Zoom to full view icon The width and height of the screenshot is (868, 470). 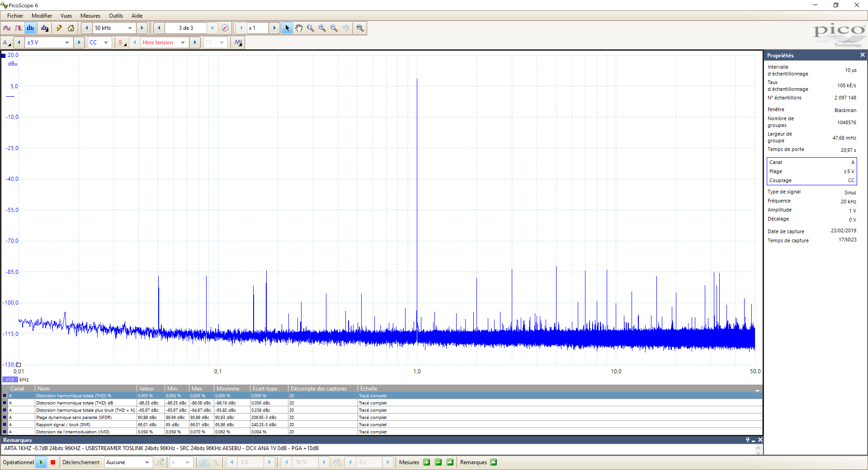pos(360,28)
